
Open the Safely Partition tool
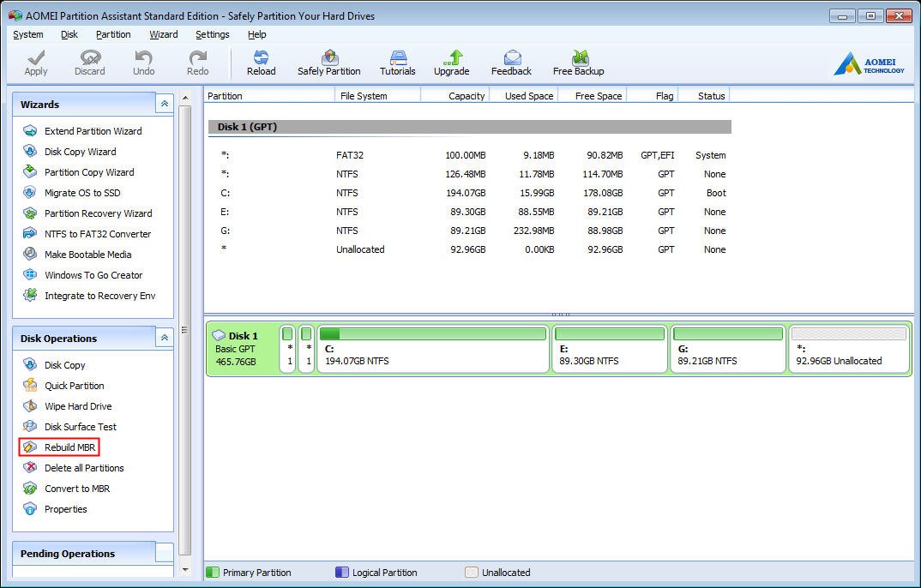coord(329,63)
